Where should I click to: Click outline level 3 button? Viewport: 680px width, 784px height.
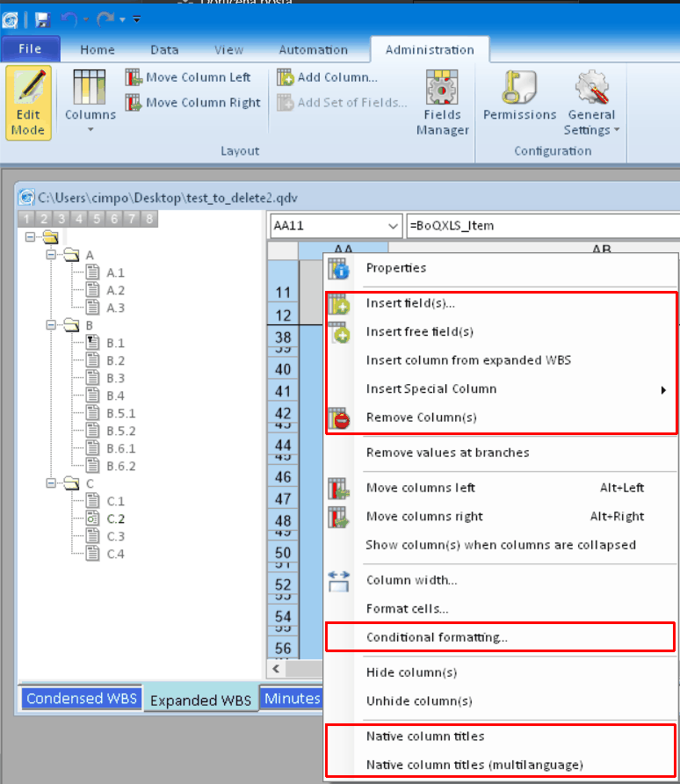tap(62, 219)
